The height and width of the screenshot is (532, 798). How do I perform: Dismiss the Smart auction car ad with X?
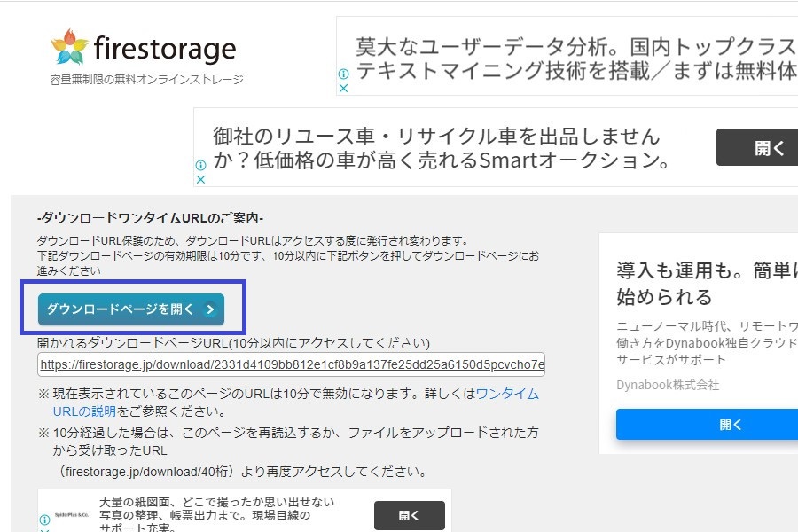tap(200, 179)
